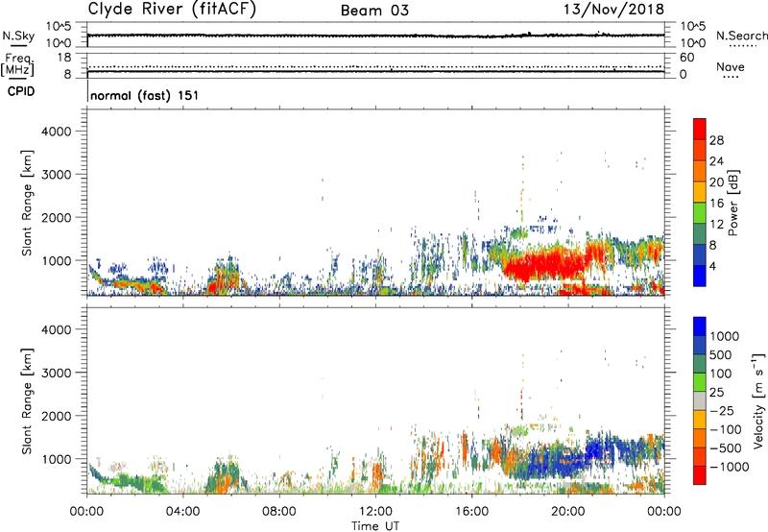Image resolution: width=768 pixels, height=532 pixels.
Task: Click the '16:00' time tick label
Action: (471, 512)
